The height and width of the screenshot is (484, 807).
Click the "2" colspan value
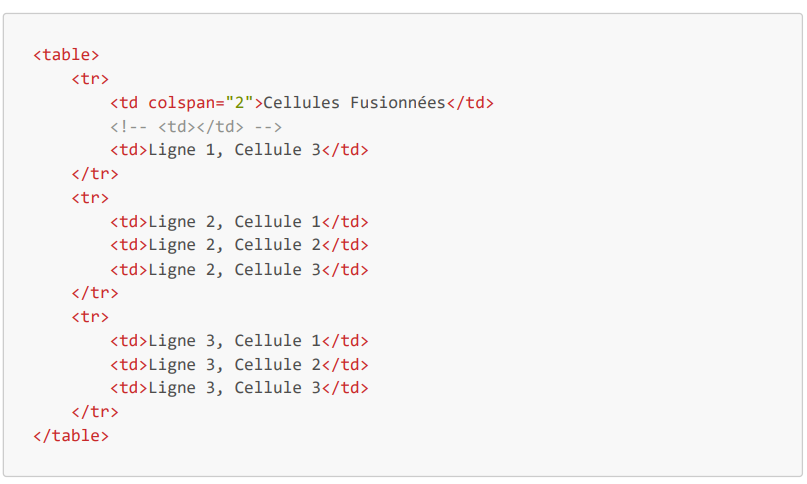[x=240, y=103]
